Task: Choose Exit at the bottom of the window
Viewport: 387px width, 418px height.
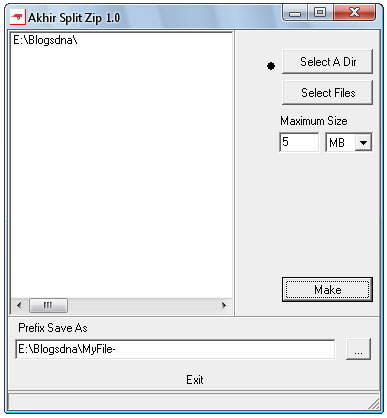Action: click(195, 380)
